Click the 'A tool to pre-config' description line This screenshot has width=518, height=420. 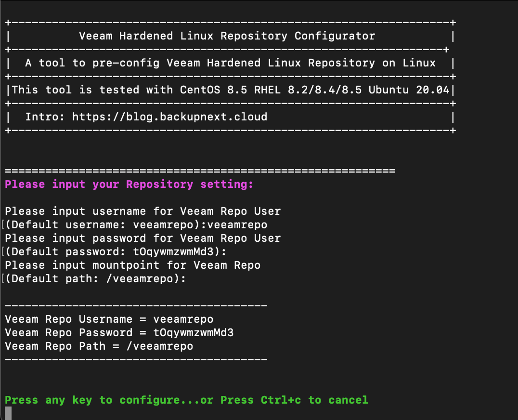click(230, 63)
